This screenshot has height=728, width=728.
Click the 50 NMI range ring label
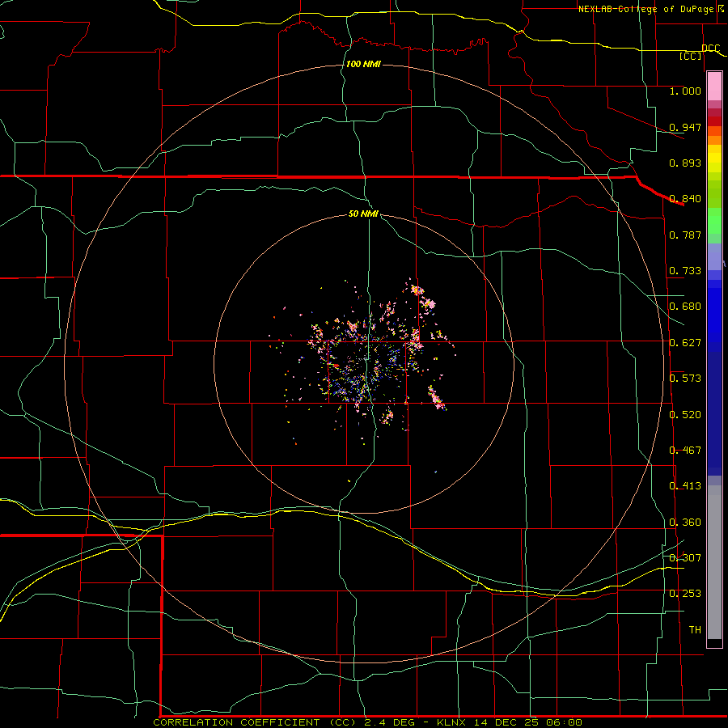(363, 214)
